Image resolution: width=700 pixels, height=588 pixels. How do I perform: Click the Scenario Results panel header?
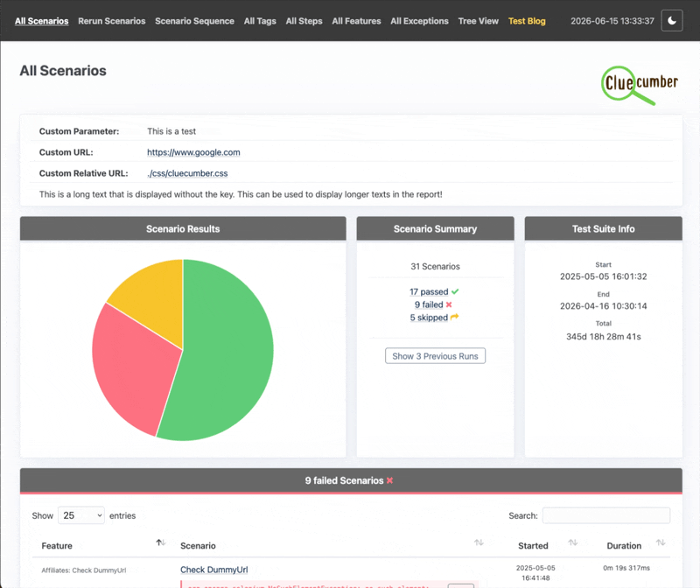pos(183,228)
